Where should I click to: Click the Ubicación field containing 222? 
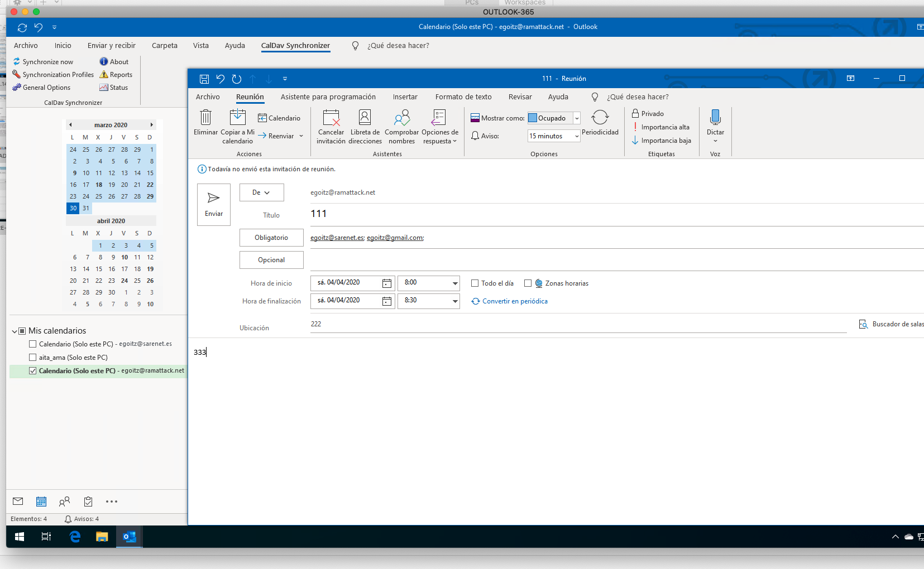click(x=578, y=324)
